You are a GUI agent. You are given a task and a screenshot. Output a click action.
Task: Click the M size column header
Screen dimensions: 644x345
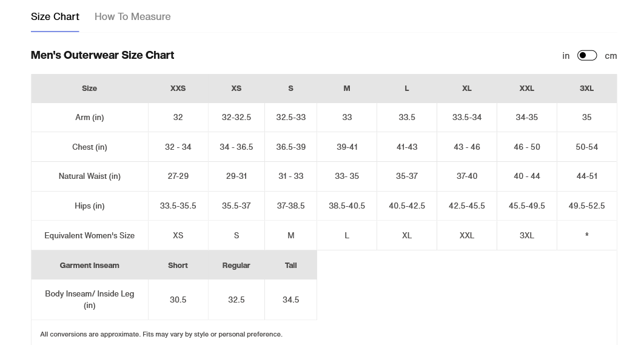click(x=347, y=88)
